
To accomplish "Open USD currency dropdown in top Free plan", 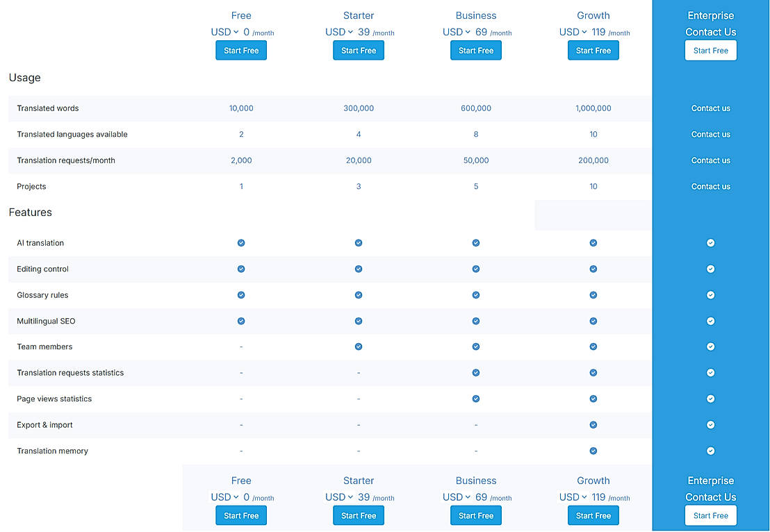I will pos(225,32).
